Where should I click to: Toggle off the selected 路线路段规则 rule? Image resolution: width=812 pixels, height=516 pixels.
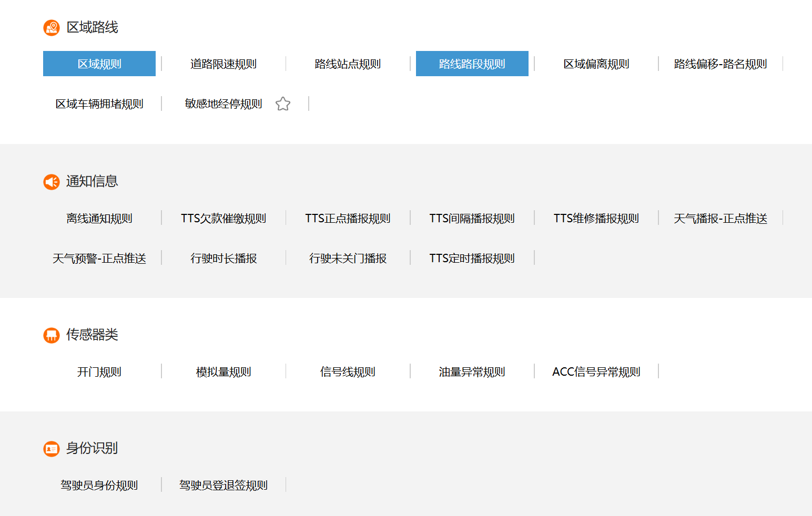click(472, 64)
